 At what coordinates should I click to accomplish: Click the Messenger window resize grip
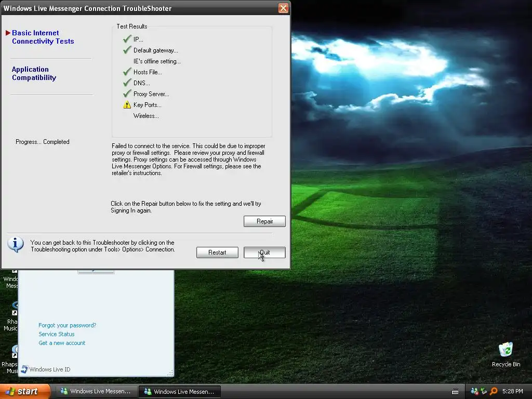[x=170, y=373]
